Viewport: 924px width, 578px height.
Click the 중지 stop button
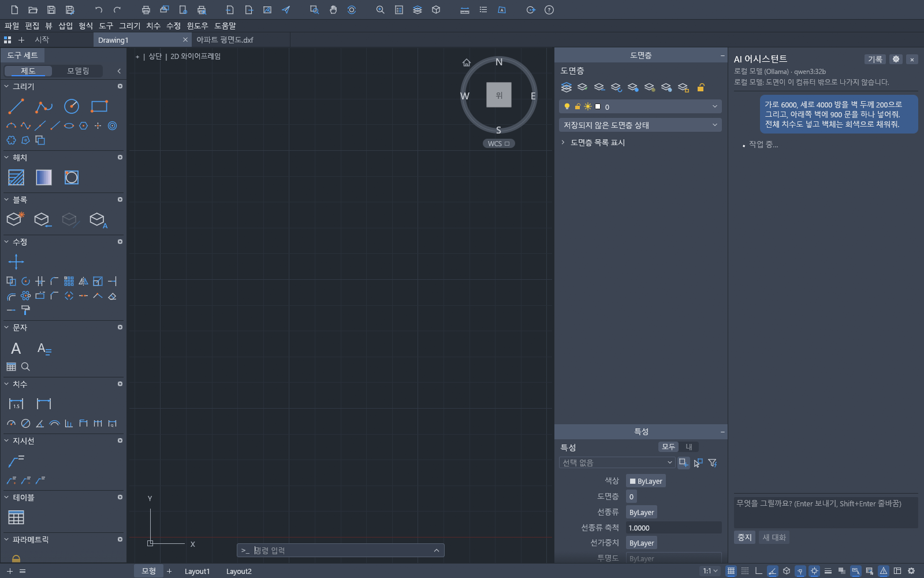click(744, 538)
